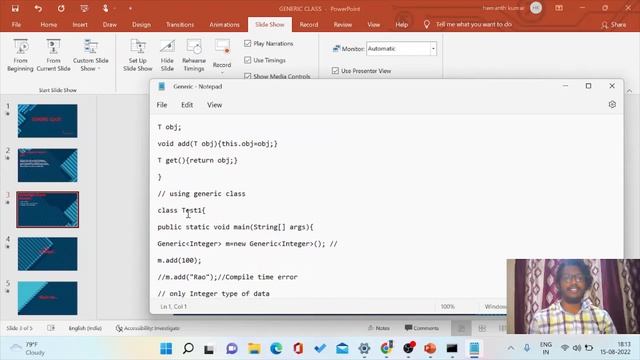Open Chrome from taskbar
The height and width of the screenshot is (360, 640).
click(386, 349)
